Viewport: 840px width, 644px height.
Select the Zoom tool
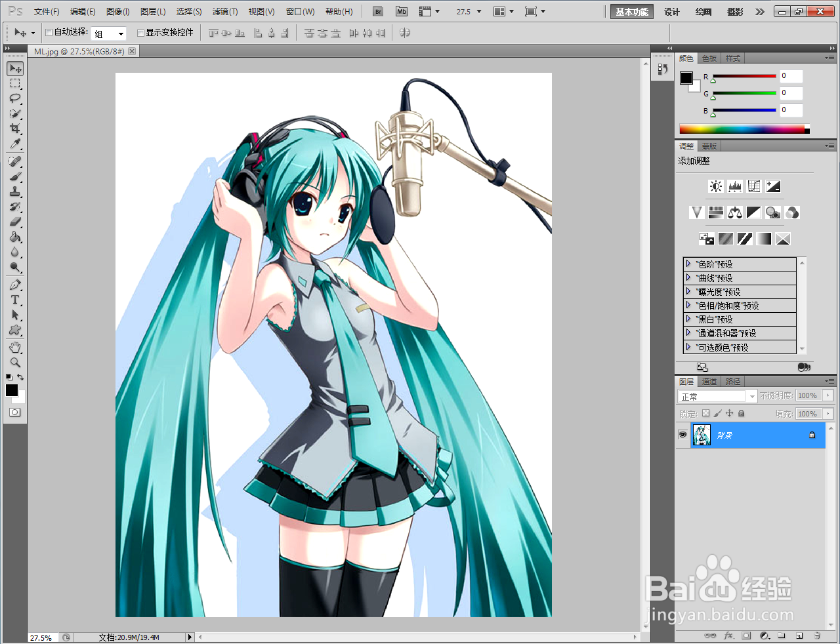(15, 363)
